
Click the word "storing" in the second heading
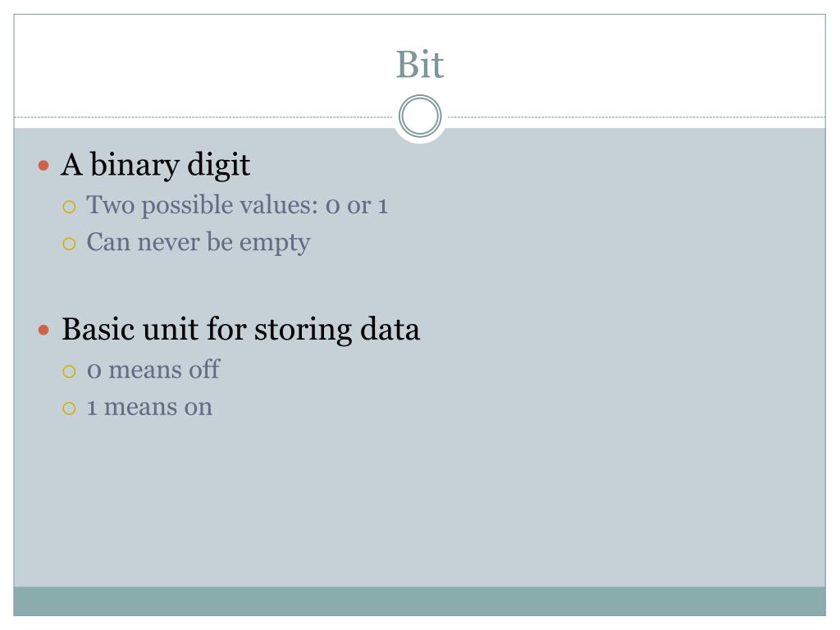pyautogui.click(x=303, y=330)
